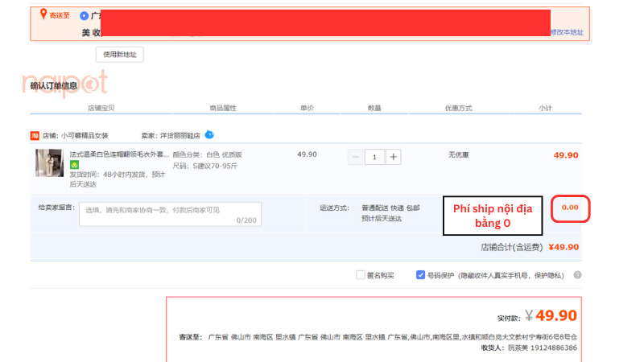Decrease quantity with the minus button

pos(355,157)
